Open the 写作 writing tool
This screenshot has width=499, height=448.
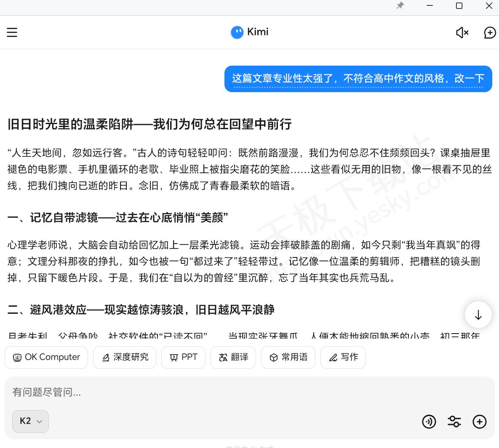pos(343,357)
